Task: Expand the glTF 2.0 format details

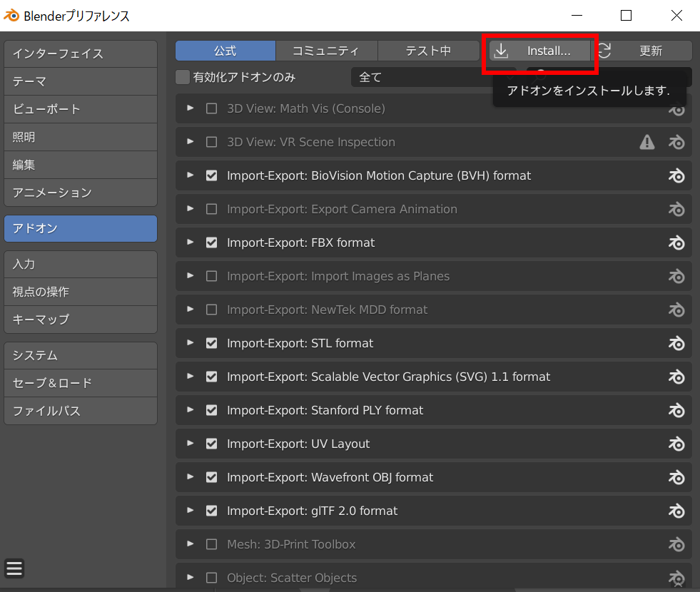Action: 191,510
